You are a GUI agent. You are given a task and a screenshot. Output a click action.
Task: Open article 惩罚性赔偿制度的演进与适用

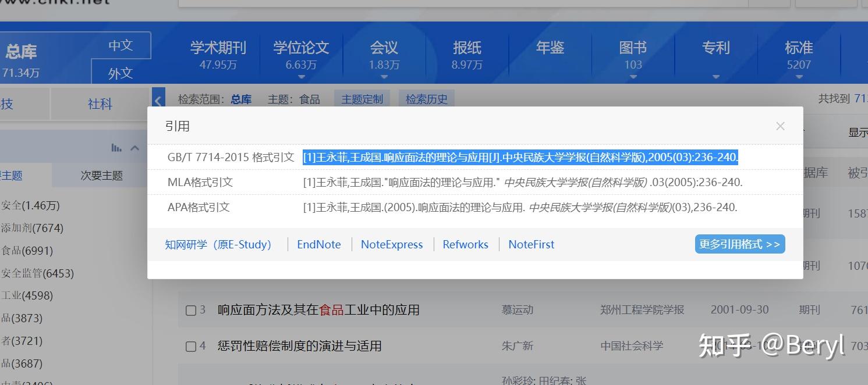click(299, 346)
